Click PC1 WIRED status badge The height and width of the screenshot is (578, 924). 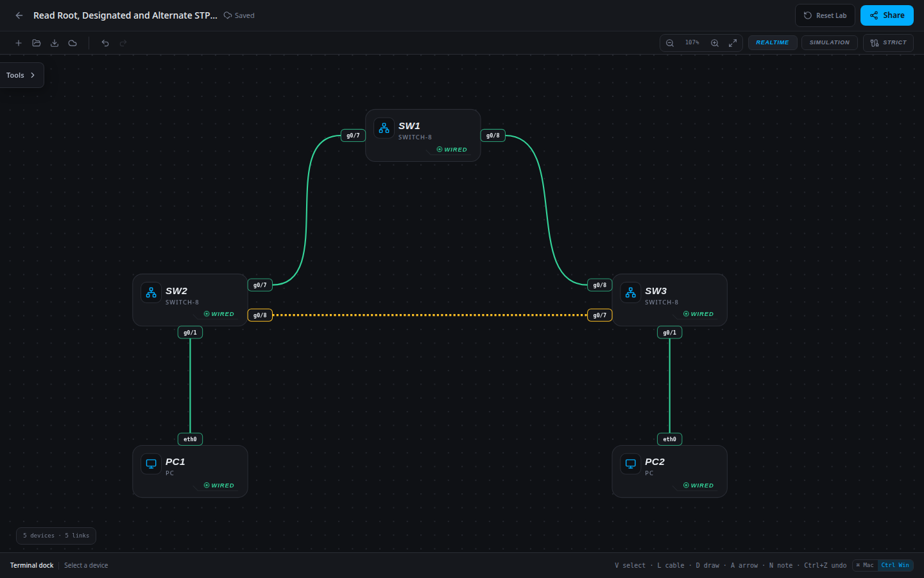(x=219, y=486)
